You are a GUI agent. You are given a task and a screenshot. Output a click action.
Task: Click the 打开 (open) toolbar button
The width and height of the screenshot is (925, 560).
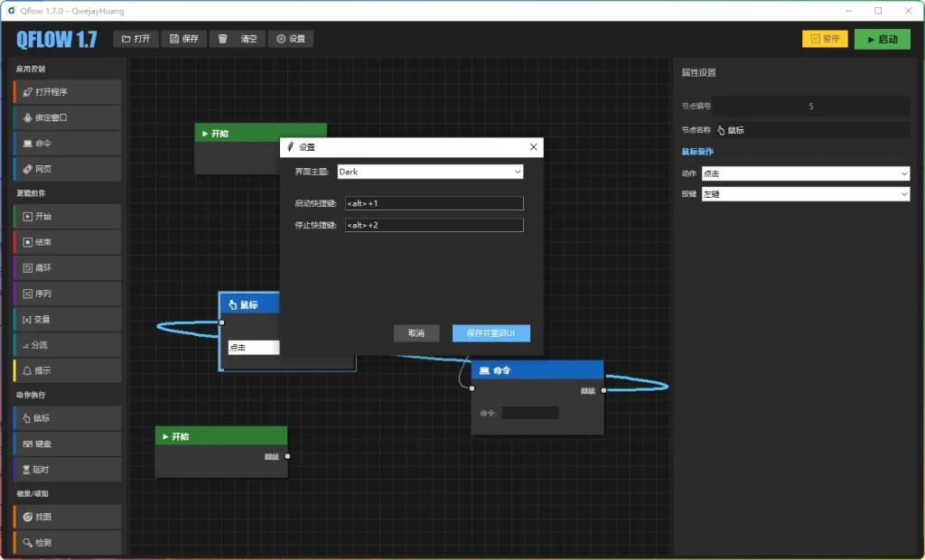click(135, 39)
